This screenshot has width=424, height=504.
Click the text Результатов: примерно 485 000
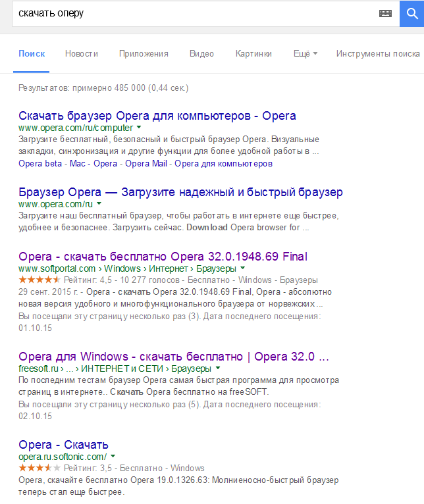(82, 88)
